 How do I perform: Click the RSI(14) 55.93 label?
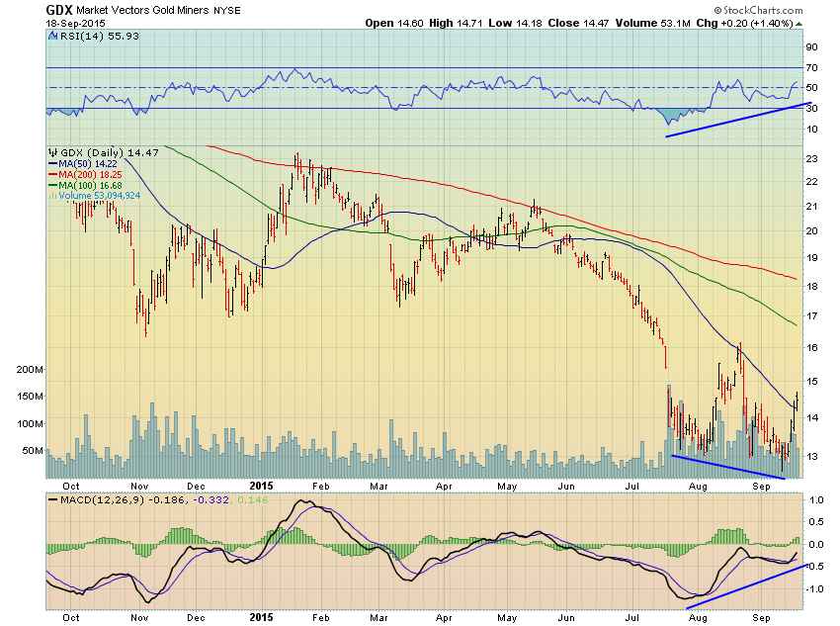pyautogui.click(x=99, y=36)
